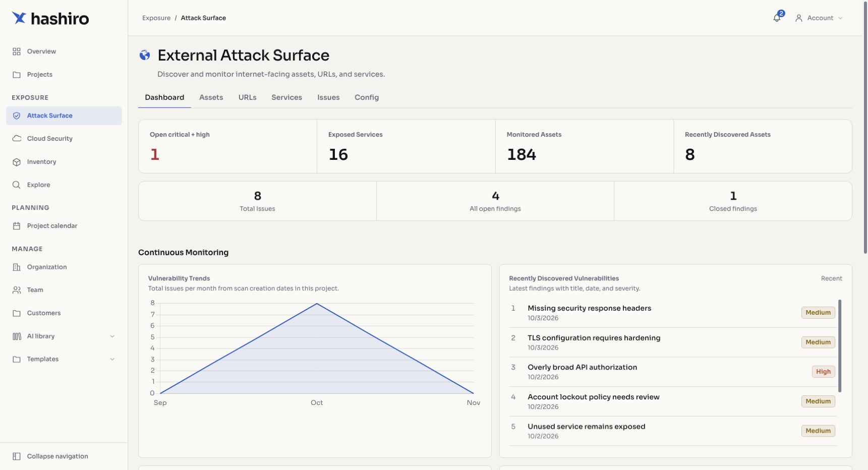The height and width of the screenshot is (470, 868).
Task: Click the hashiro logo icon
Action: 19,18
